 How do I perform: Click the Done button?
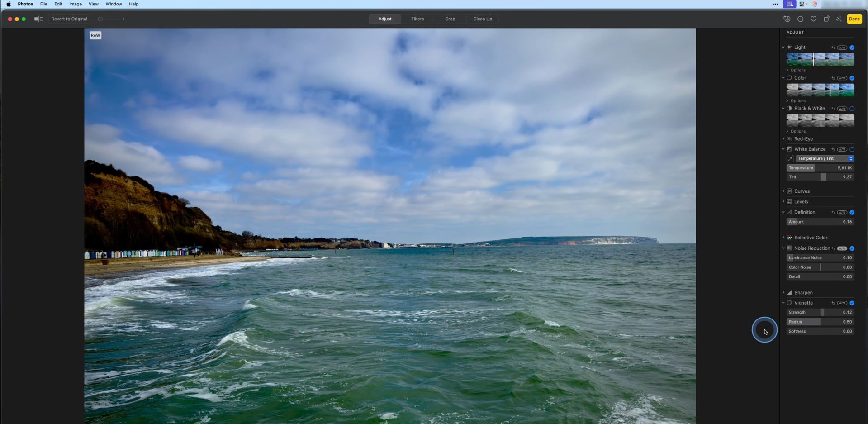tap(854, 19)
